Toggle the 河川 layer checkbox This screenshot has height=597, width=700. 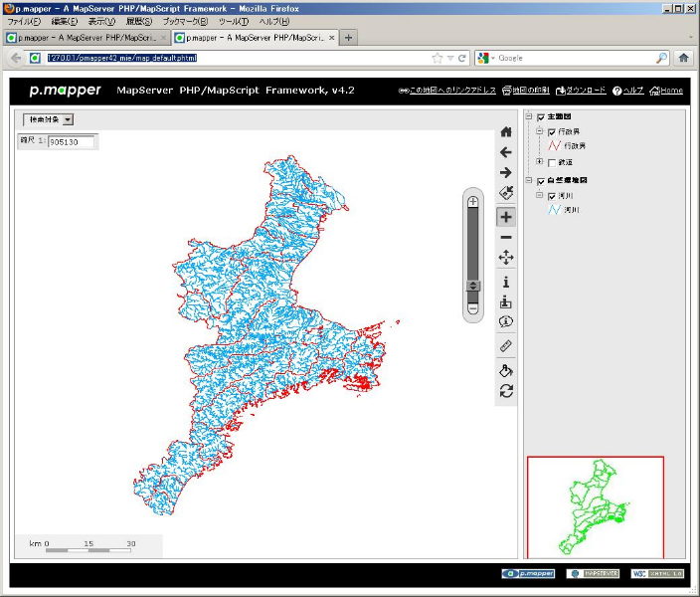pos(552,196)
